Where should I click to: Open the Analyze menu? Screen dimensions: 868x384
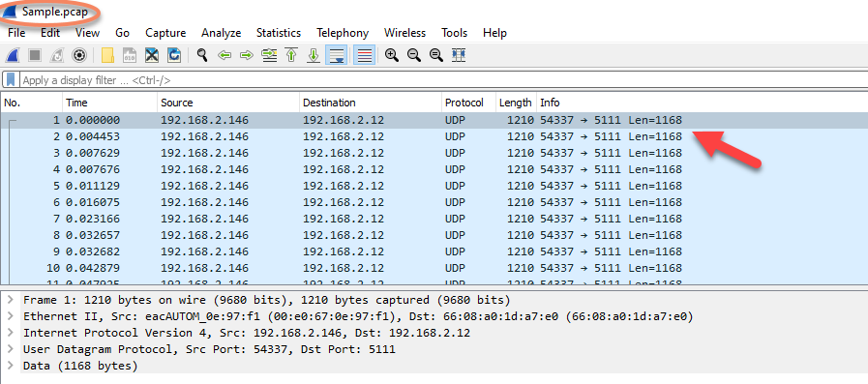tap(221, 33)
